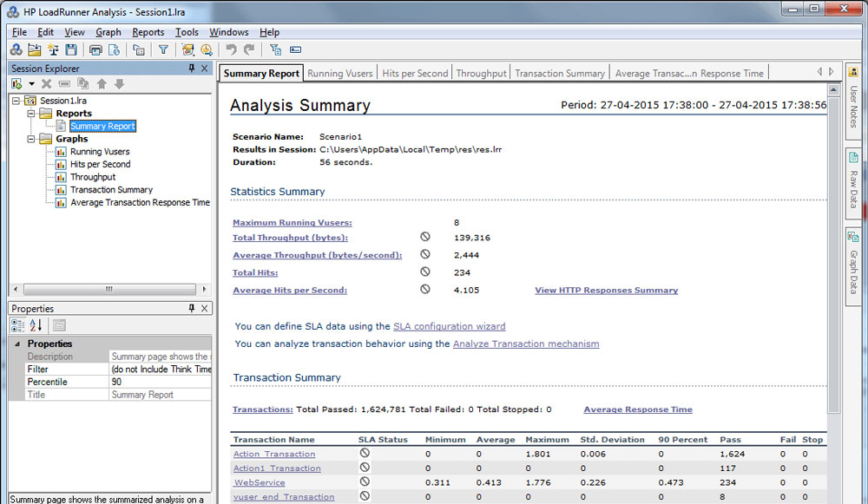This screenshot has height=504, width=868.
Task: Undo the last action
Action: (231, 49)
